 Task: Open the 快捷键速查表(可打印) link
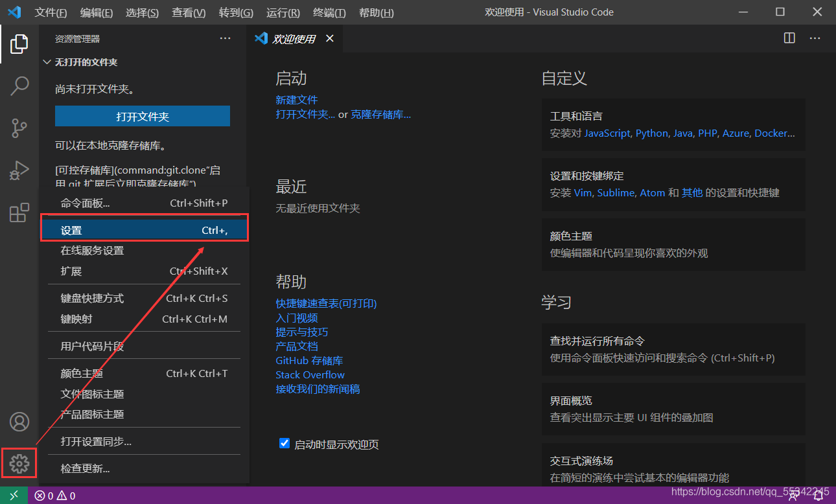pyautogui.click(x=326, y=303)
